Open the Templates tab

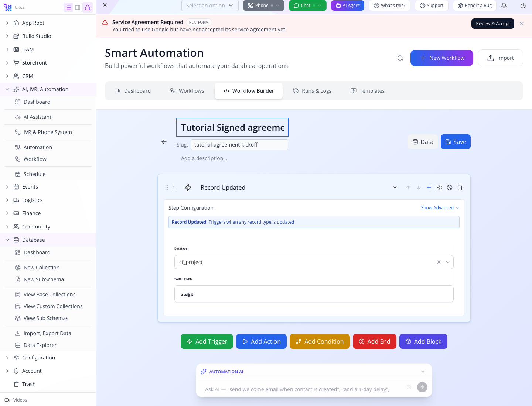tap(368, 91)
